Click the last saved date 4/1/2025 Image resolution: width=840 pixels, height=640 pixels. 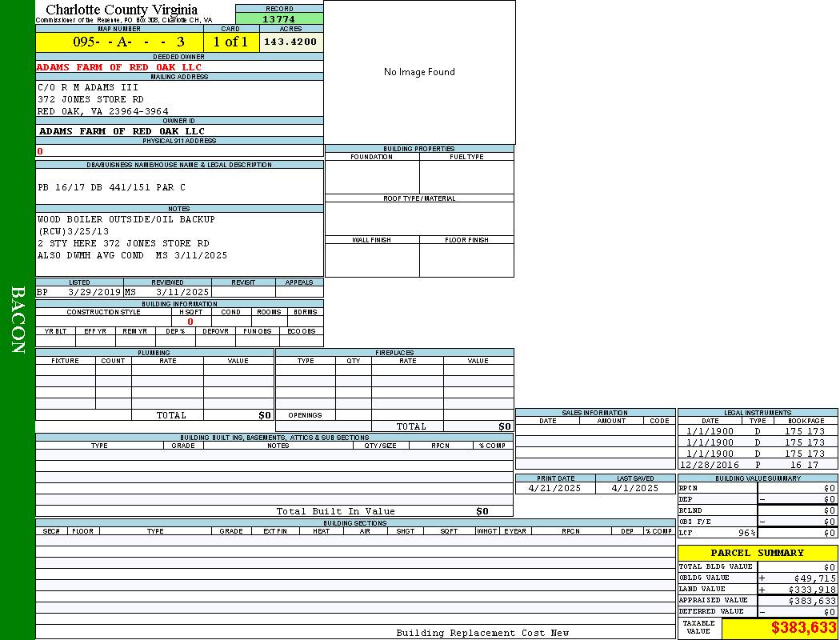[x=634, y=488]
